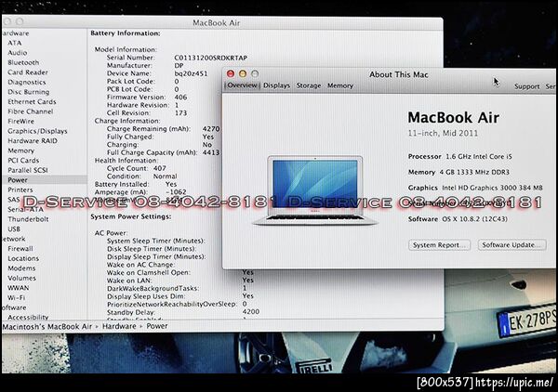Click Device Name value bq20z451
Image resolution: width=558 pixels, height=392 pixels.
click(x=191, y=74)
